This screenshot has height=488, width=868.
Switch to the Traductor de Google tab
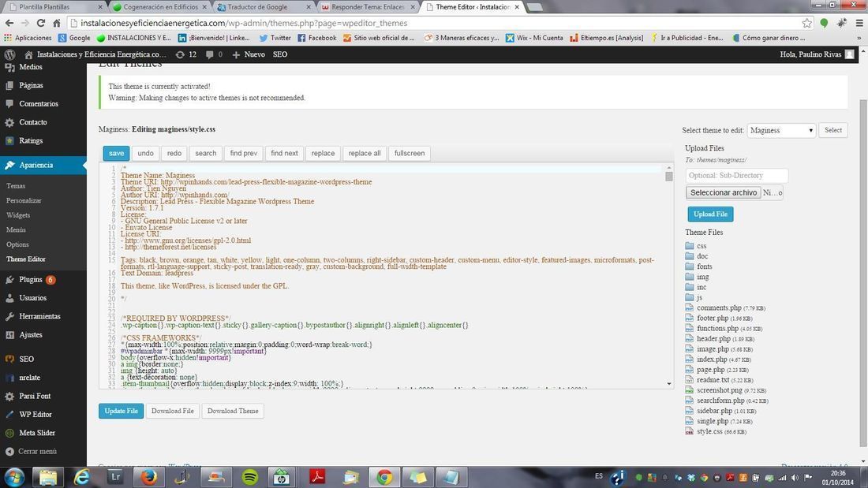coord(264,6)
